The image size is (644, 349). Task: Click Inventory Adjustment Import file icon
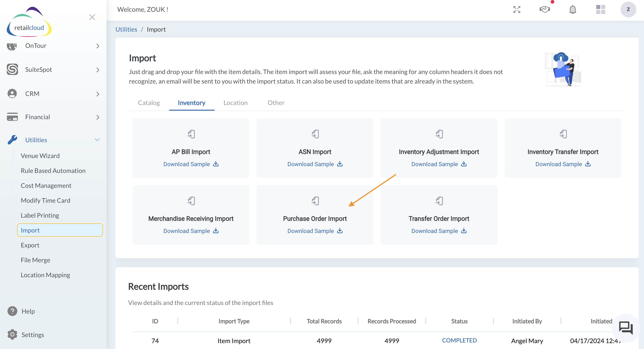coord(439,134)
